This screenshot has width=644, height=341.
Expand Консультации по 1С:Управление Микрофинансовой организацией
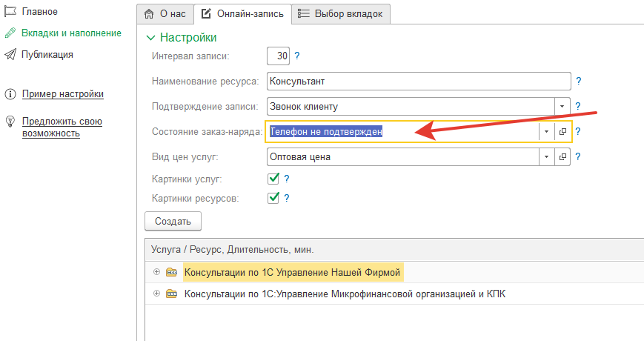point(156,294)
